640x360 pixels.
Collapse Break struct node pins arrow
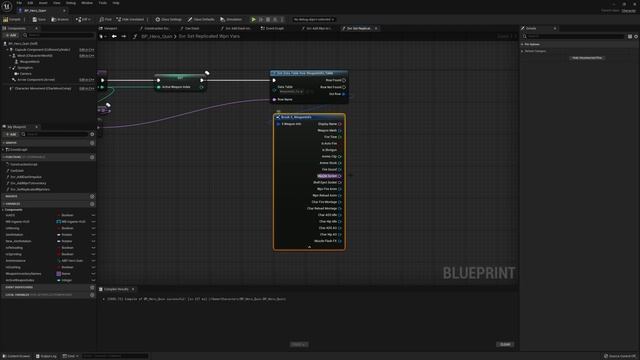pos(309,247)
